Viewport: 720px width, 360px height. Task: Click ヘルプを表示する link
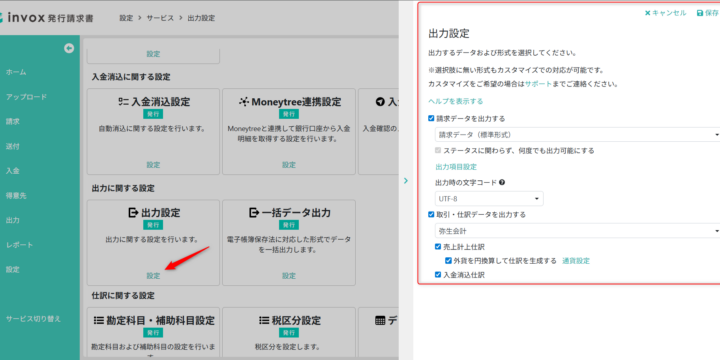(456, 101)
